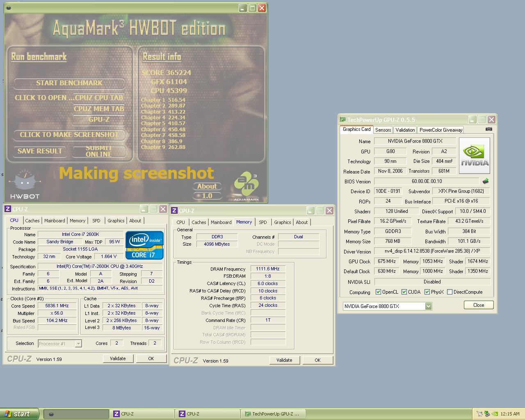Open Mainboard tab in CPU-Z Memory window
This screenshot has width=525, height=420.
point(221,222)
